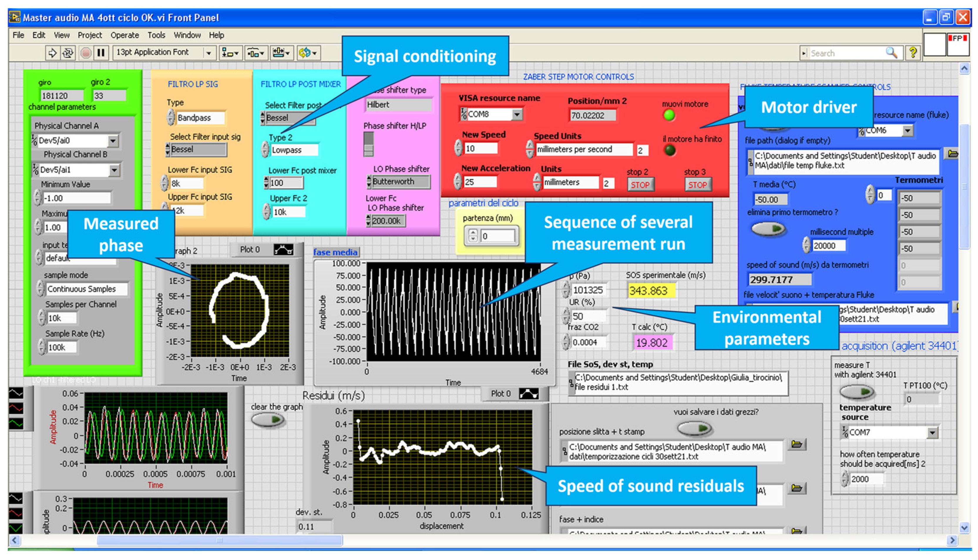Click the Phase shifter H/LP vertical slider
The image size is (978, 560).
click(x=369, y=144)
